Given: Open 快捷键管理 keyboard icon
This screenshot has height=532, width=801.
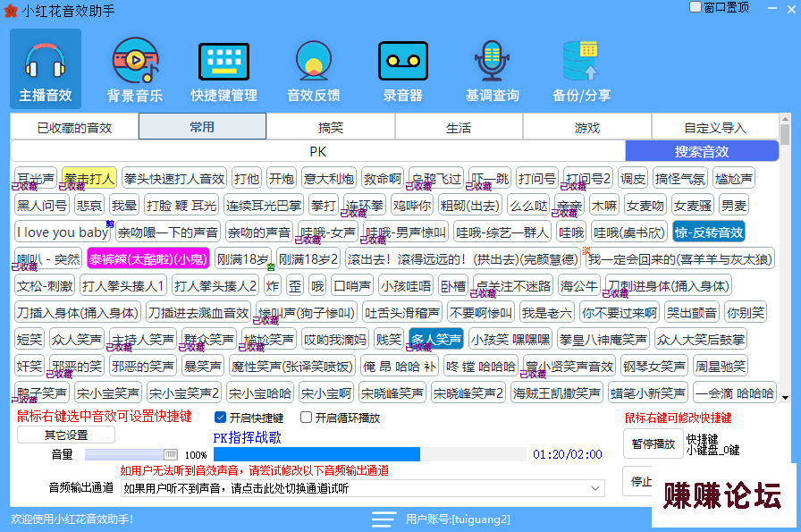Looking at the screenshot, I should click(x=223, y=61).
